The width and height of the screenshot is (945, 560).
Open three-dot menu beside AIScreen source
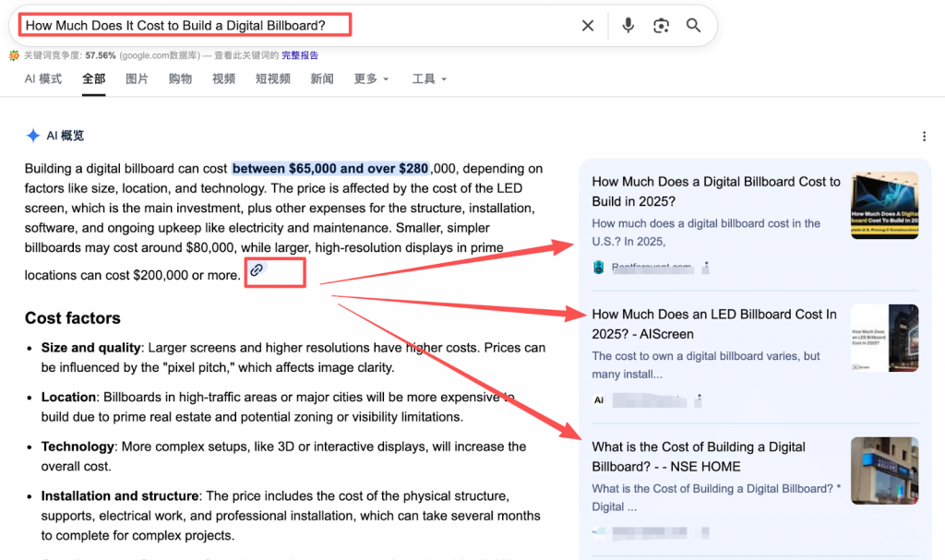coord(699,400)
